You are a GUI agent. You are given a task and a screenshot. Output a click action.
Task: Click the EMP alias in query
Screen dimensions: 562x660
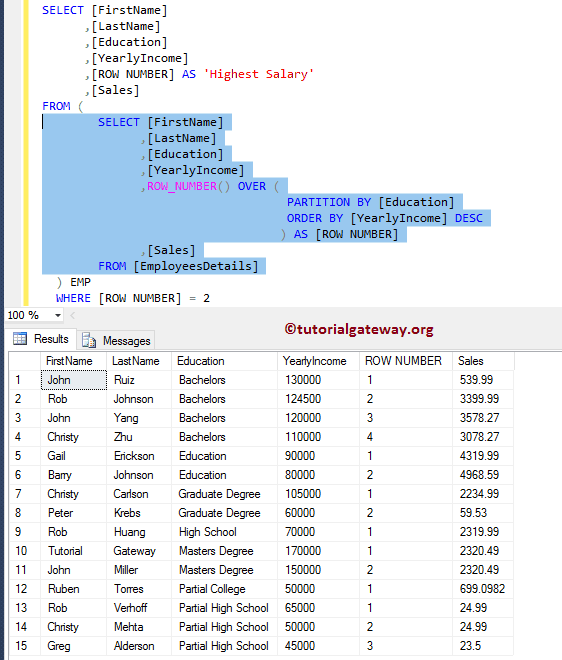pyautogui.click(x=80, y=282)
